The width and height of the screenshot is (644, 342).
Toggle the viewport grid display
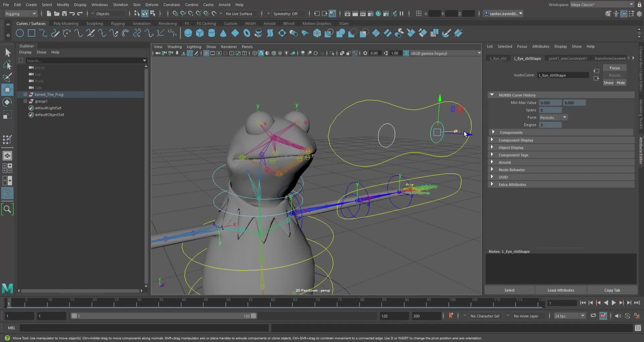coord(206,53)
